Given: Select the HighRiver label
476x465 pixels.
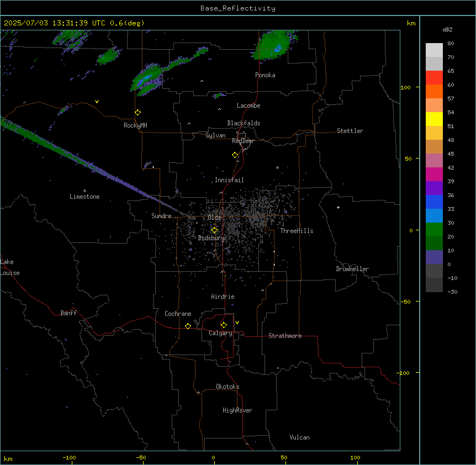Looking at the screenshot, I should coord(237,410).
